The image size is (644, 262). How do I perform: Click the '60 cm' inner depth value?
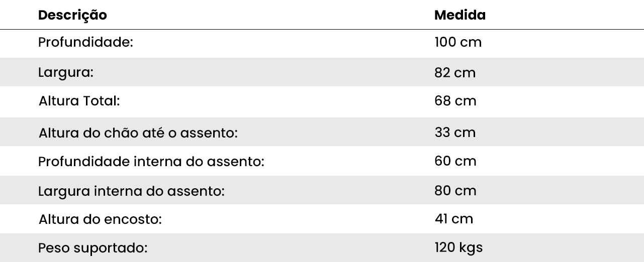(x=455, y=161)
